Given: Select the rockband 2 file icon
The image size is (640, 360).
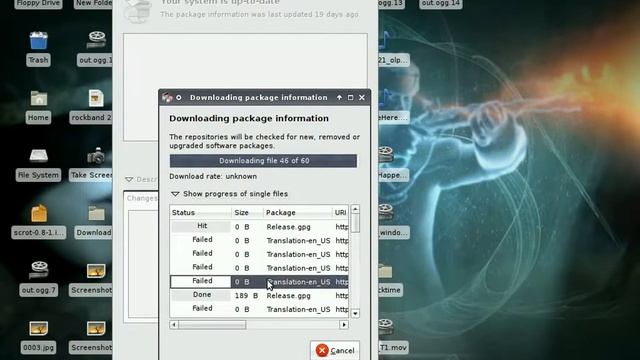Looking at the screenshot, I should pos(96,98).
